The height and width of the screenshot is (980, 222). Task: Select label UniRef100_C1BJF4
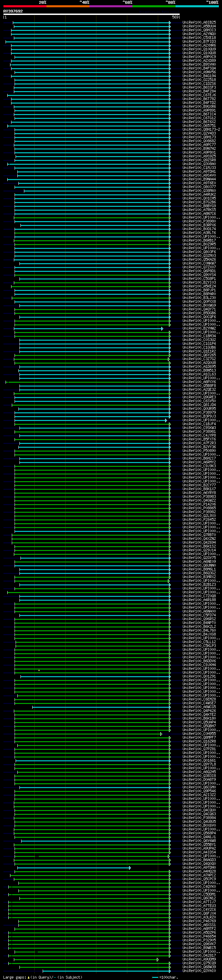[x=199, y=424]
